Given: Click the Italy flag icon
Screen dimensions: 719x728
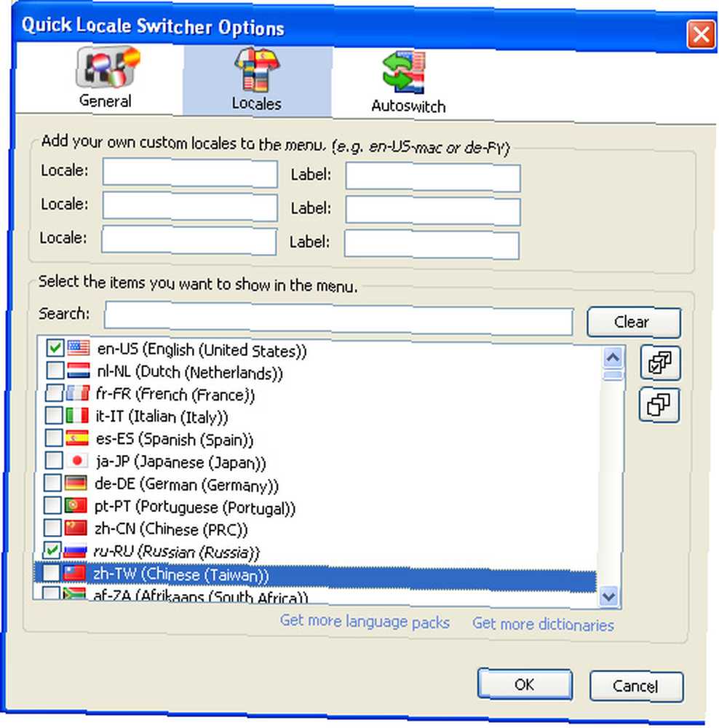Looking at the screenshot, I should (76, 415).
